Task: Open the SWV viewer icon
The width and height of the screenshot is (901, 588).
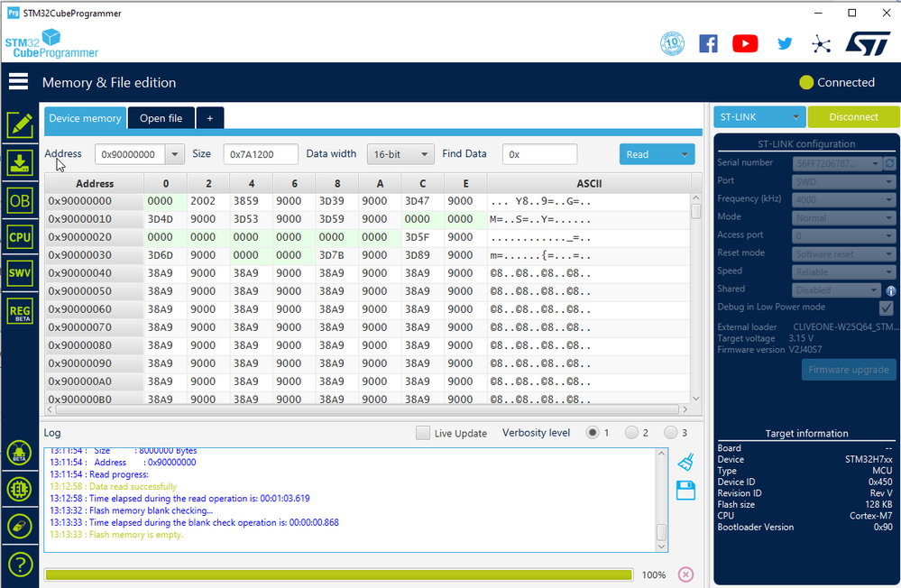Action: (20, 273)
